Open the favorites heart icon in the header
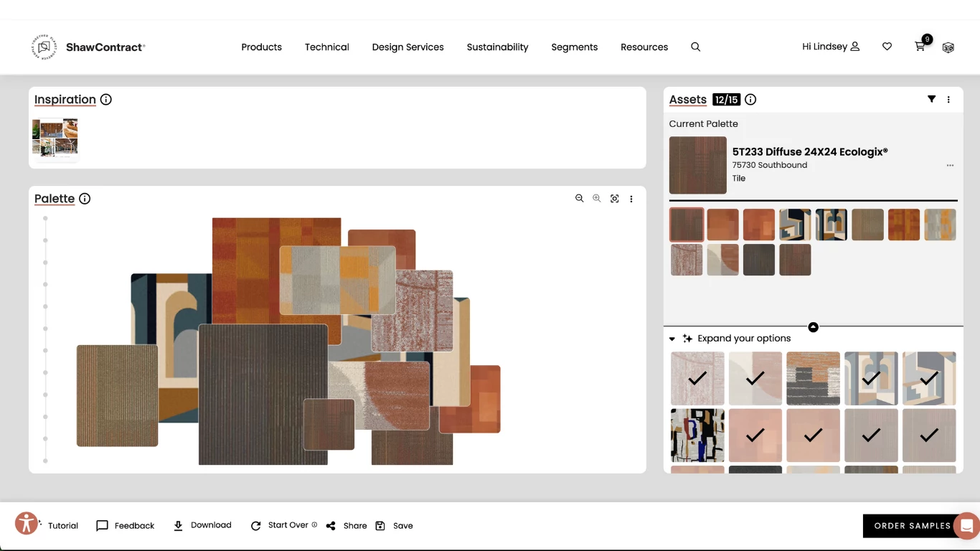The height and width of the screenshot is (551, 980). click(887, 46)
